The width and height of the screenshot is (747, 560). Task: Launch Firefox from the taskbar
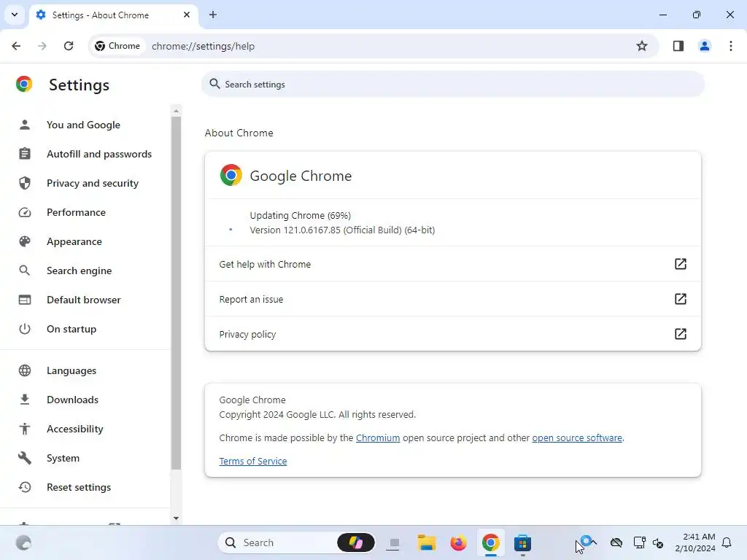coord(458,542)
